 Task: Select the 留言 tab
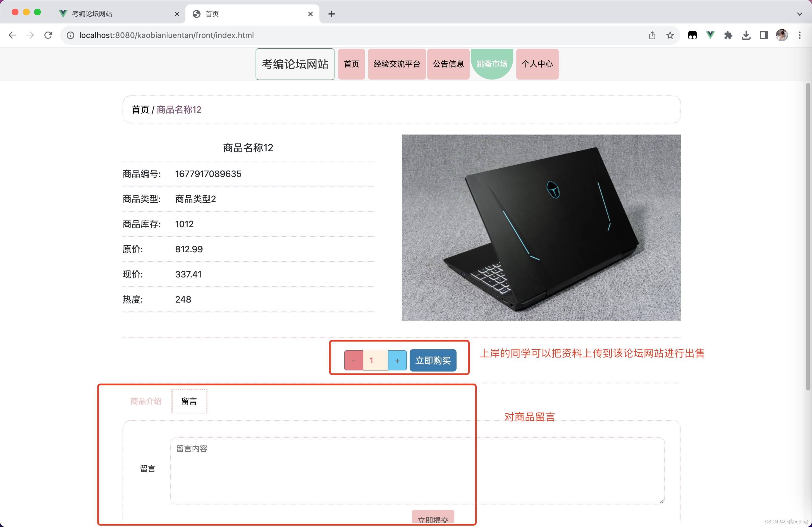click(x=189, y=401)
